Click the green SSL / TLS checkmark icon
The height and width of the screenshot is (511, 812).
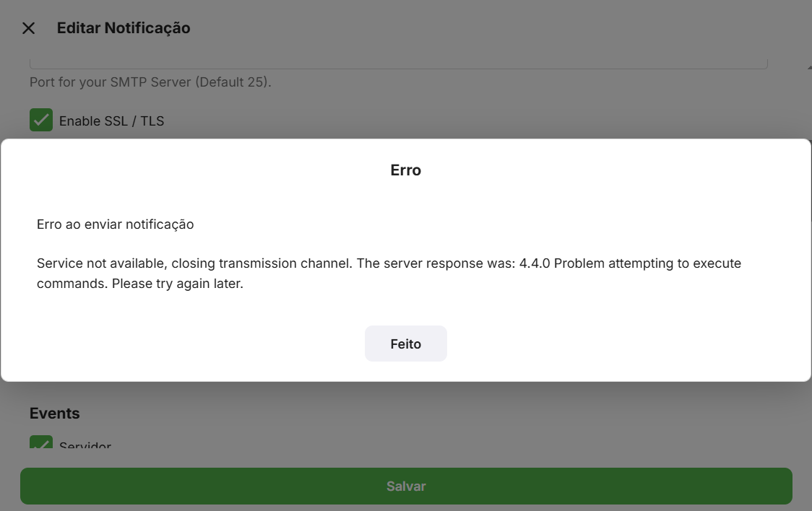click(x=40, y=120)
